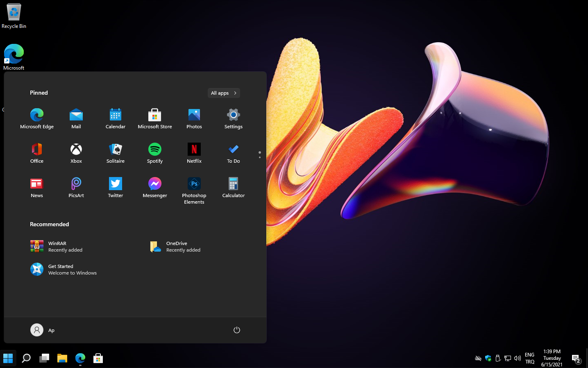
Task: Launch Netflix
Action: pos(194,153)
